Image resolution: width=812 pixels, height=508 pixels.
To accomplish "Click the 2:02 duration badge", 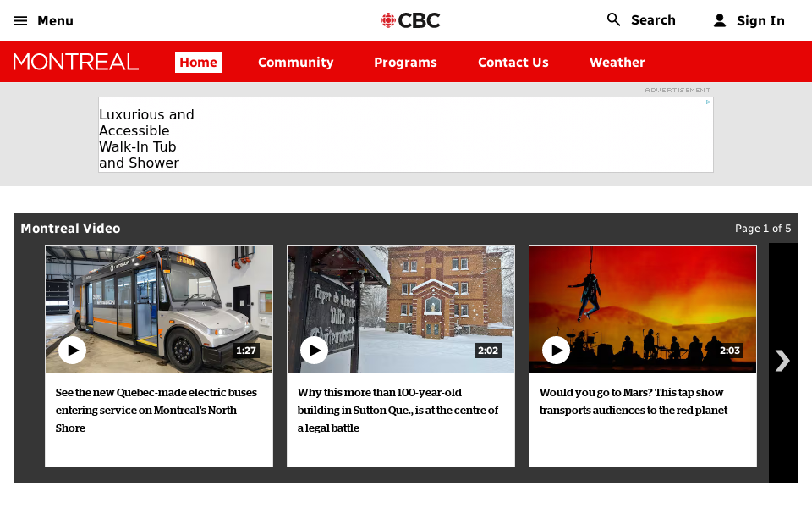I will 488,350.
